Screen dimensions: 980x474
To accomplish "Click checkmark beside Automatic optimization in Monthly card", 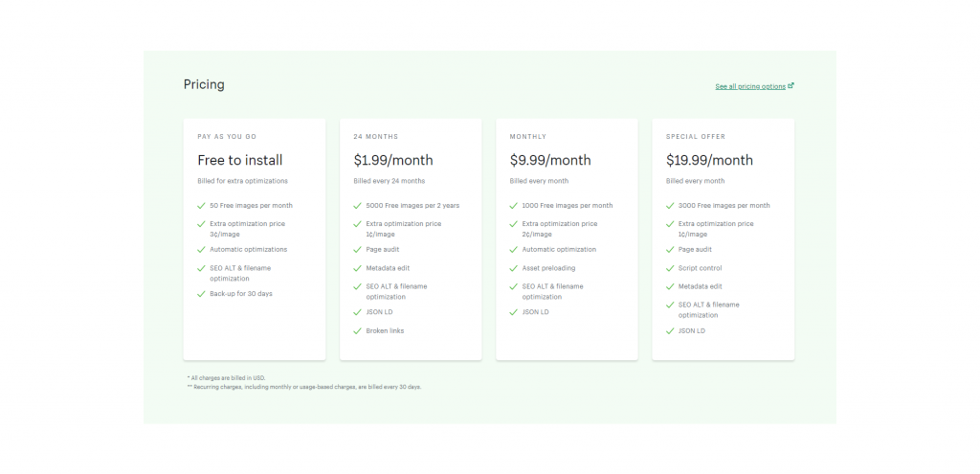I will tap(514, 250).
